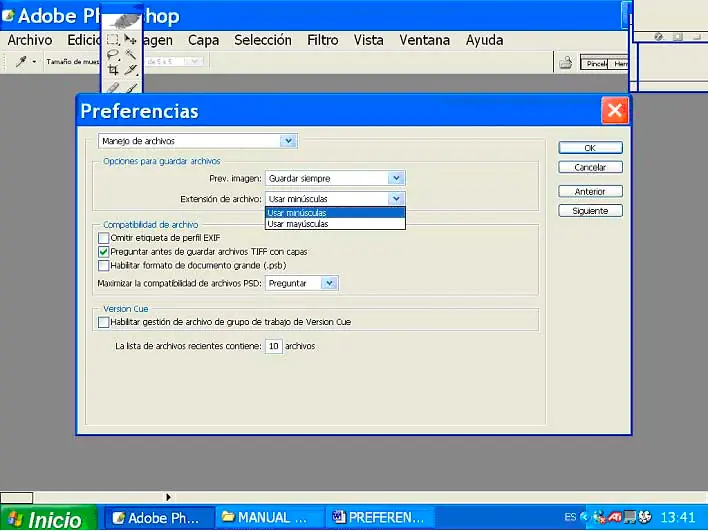Click the feather logo atop the toolbox
This screenshot has width=708, height=531.
tap(122, 21)
